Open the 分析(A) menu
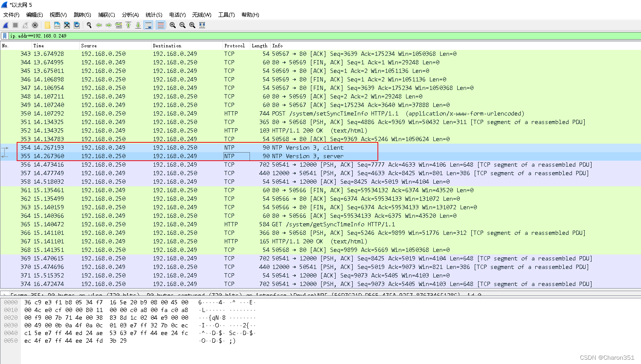 coord(131,14)
